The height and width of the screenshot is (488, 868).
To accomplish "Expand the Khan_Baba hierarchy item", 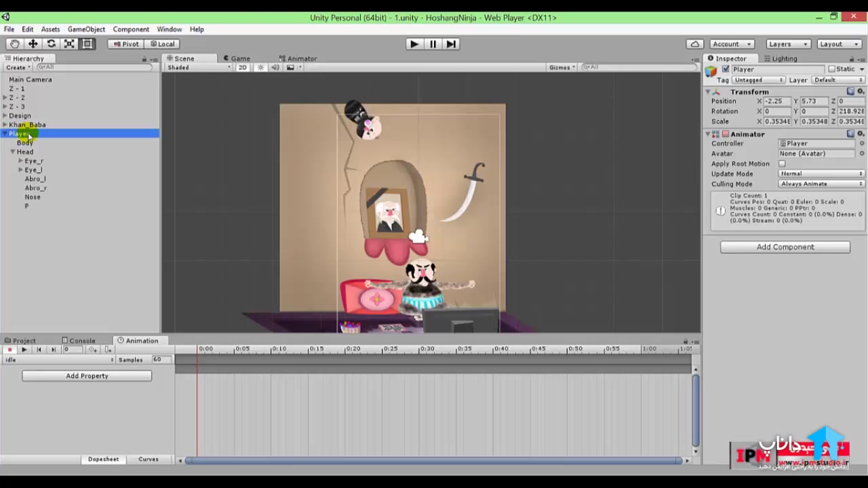I will click(5, 125).
